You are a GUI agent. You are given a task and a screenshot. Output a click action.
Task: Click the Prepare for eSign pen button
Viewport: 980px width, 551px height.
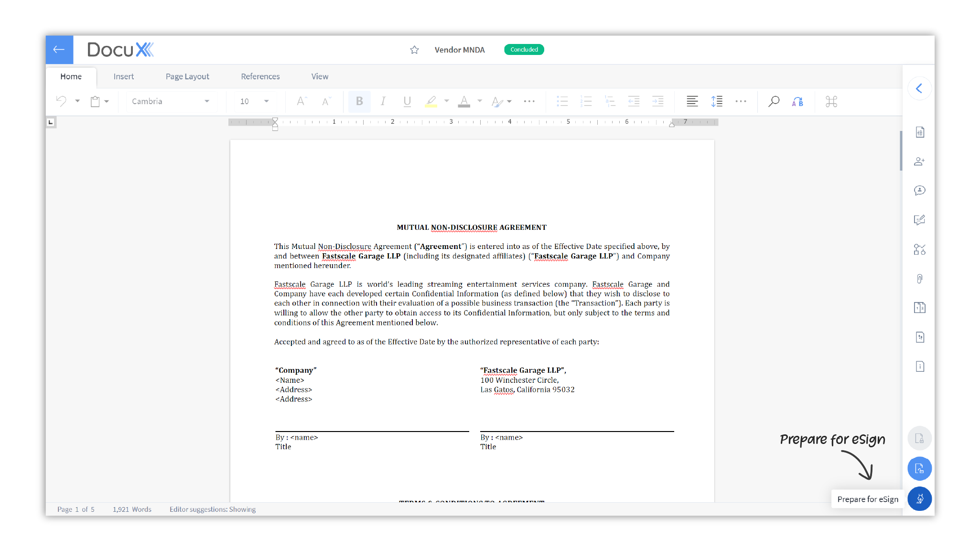pyautogui.click(x=920, y=499)
